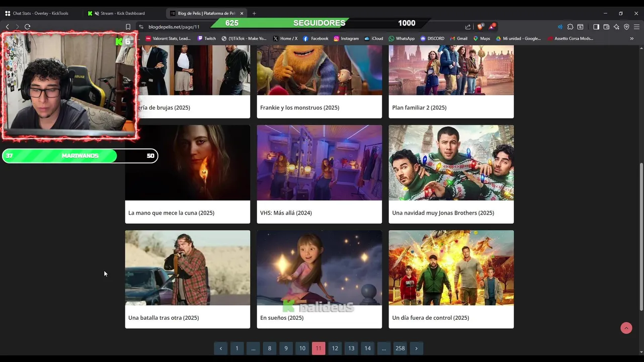Open the Gmail bookmark
The image size is (644, 362).
coord(458,38)
